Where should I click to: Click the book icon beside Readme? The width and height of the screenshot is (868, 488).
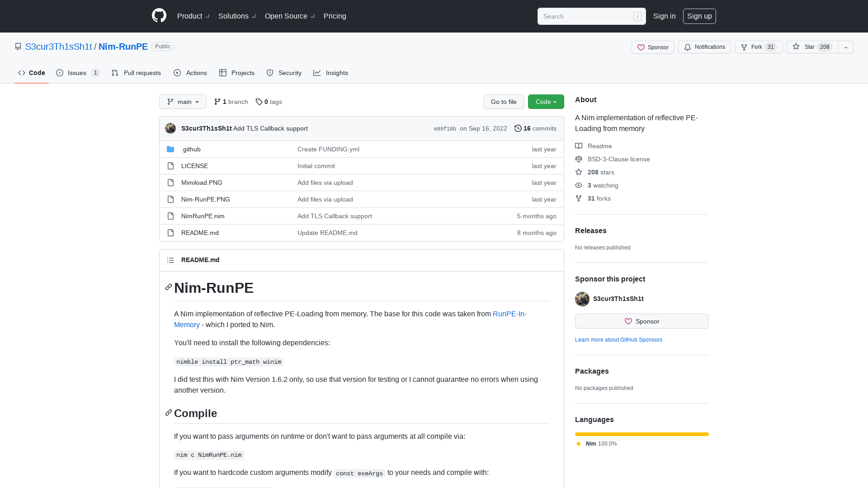[579, 146]
